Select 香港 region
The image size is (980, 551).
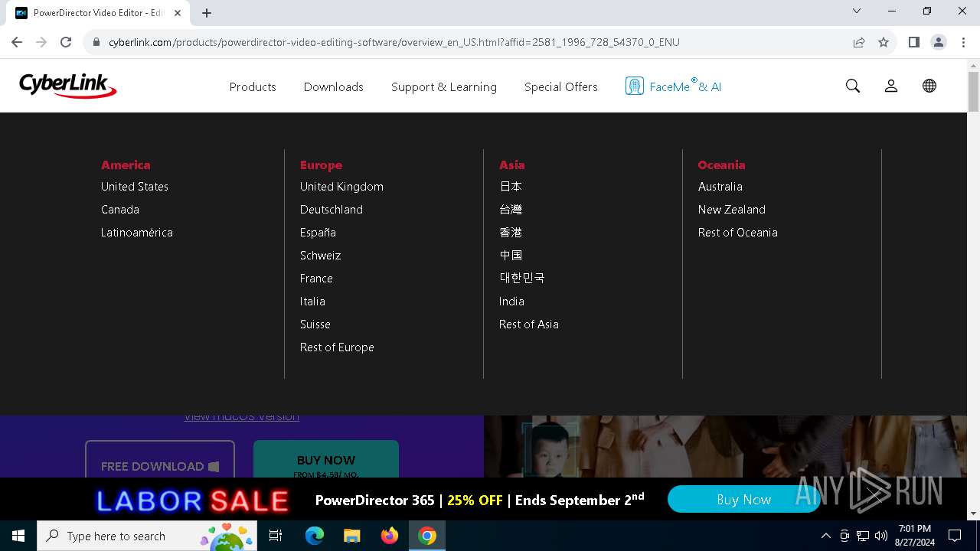click(511, 233)
